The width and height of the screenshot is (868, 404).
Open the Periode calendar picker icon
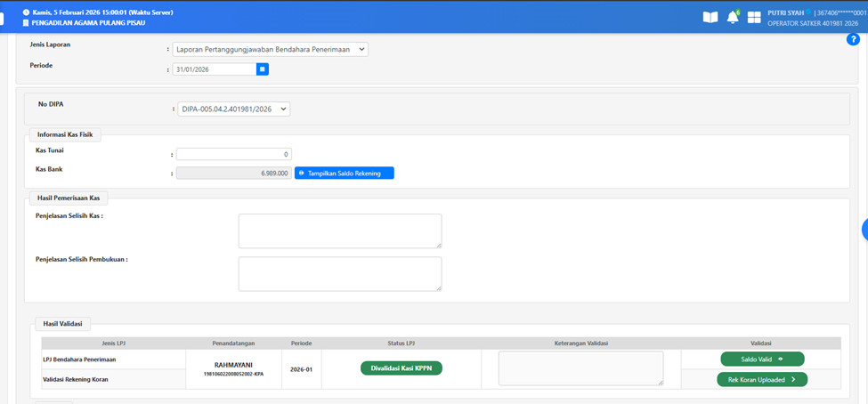[x=263, y=69]
